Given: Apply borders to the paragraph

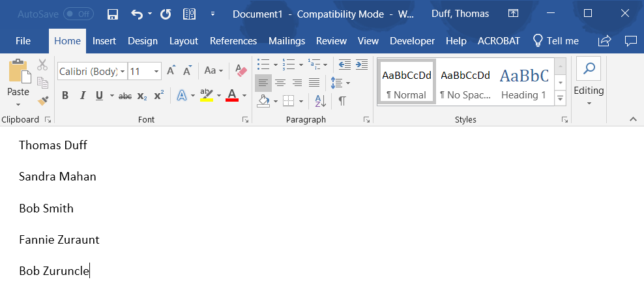Looking at the screenshot, I should click(289, 100).
